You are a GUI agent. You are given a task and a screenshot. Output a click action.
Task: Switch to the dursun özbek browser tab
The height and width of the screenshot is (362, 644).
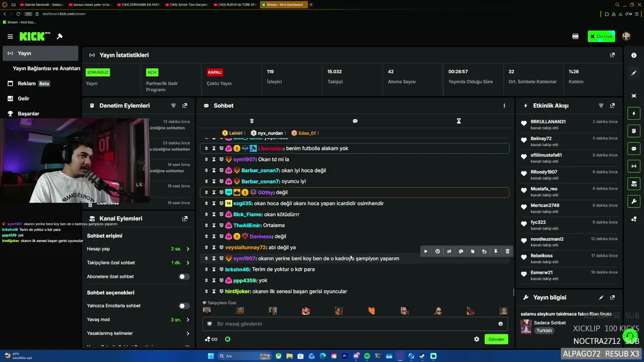91,5
